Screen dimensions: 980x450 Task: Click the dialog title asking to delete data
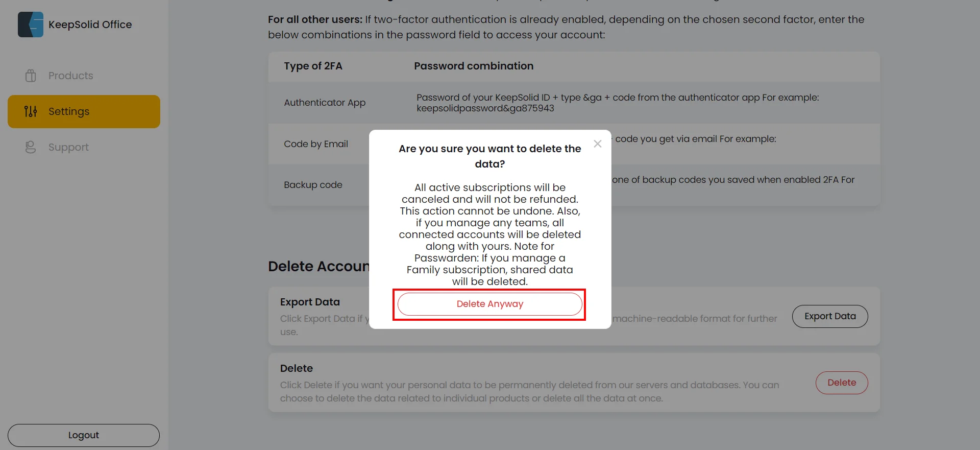coord(489,156)
